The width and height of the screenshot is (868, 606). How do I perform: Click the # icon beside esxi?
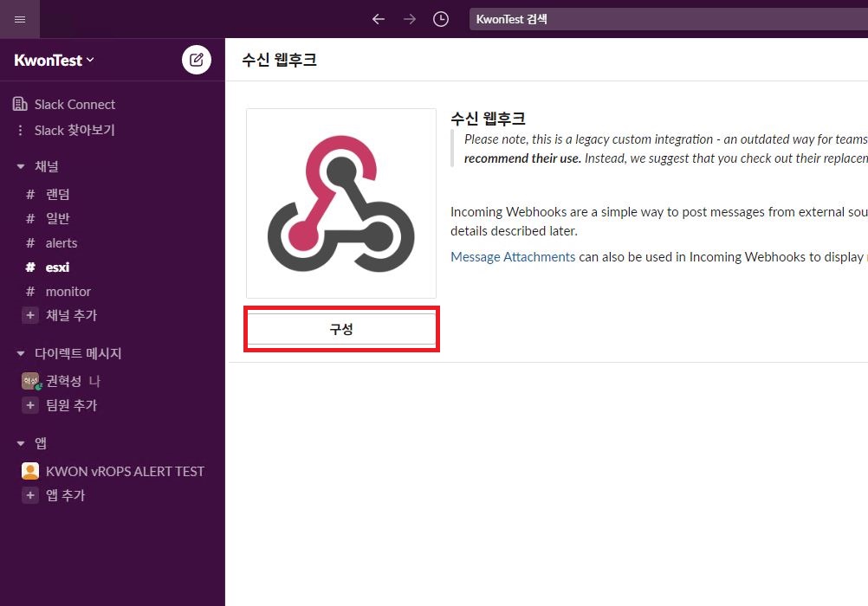click(30, 268)
